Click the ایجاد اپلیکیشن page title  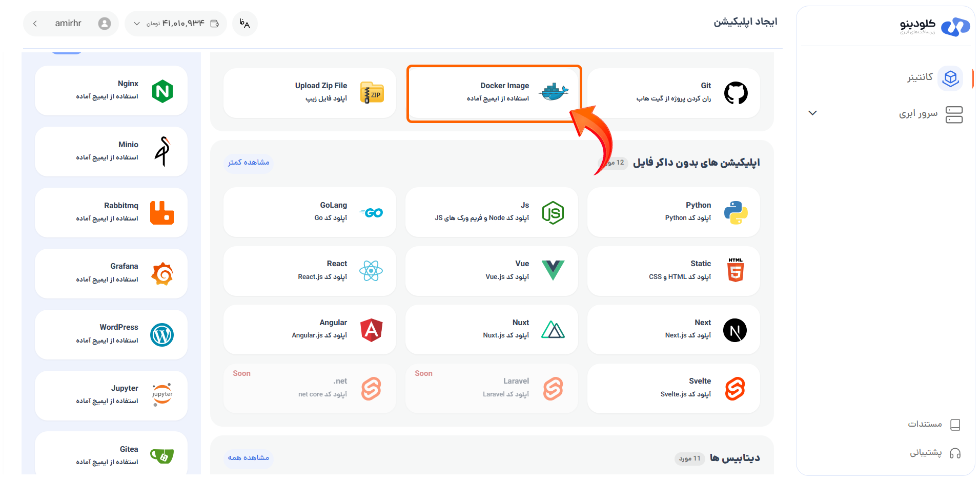coord(746,22)
